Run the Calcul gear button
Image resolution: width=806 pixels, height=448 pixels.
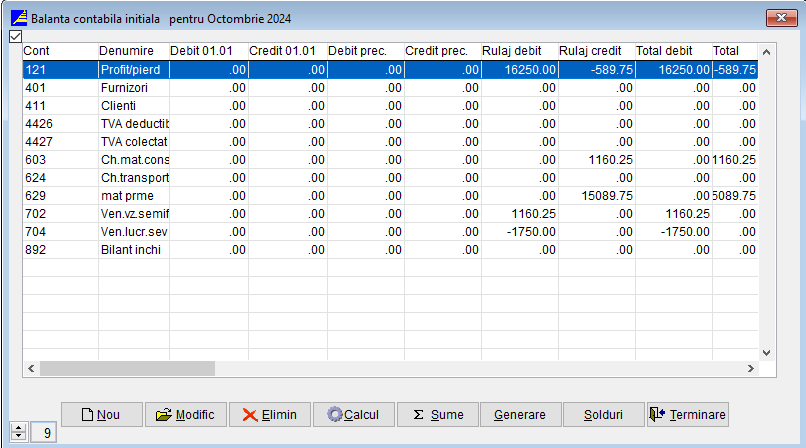[x=353, y=415]
